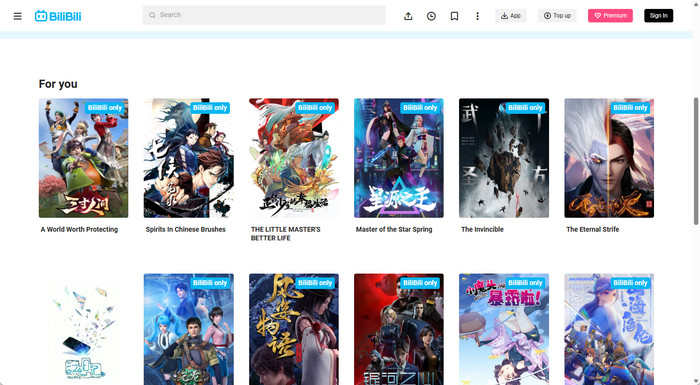
Task: Click BiliBili only badge on The Invincible
Action: coord(525,108)
